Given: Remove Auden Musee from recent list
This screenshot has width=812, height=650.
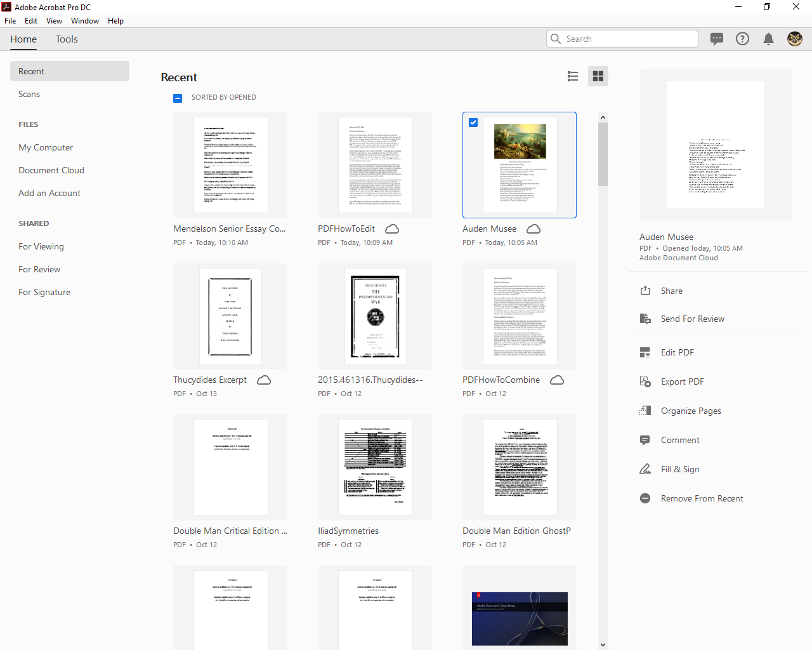Looking at the screenshot, I should click(702, 499).
